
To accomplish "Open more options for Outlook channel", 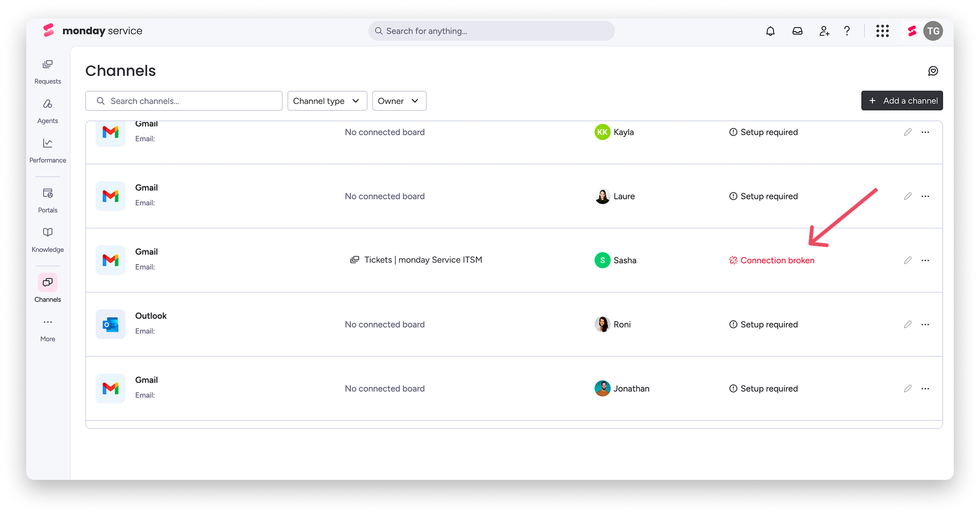I will [925, 324].
